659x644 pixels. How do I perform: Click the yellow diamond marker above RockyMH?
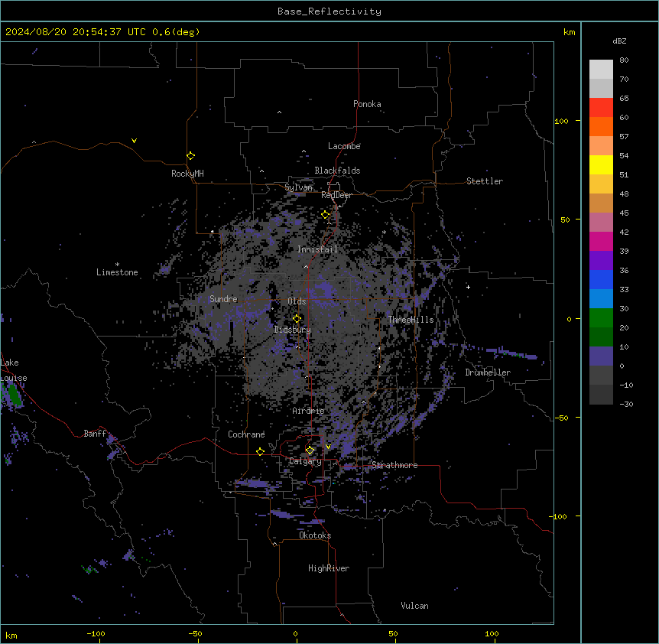pyautogui.click(x=190, y=156)
